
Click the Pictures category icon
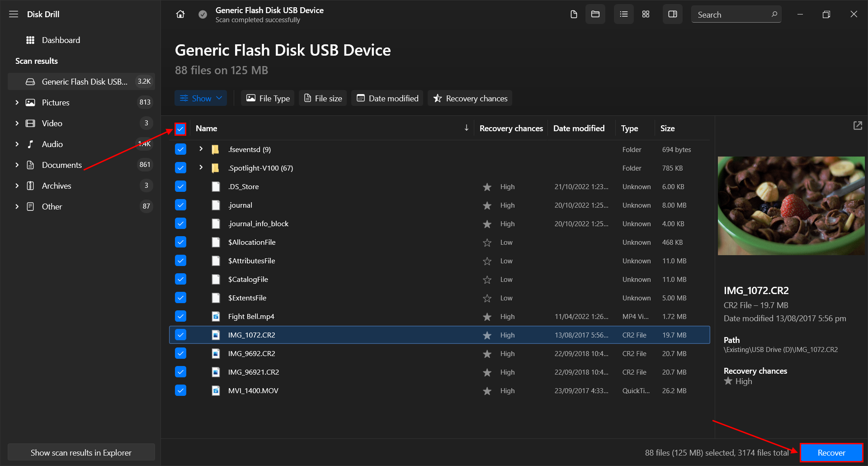30,103
